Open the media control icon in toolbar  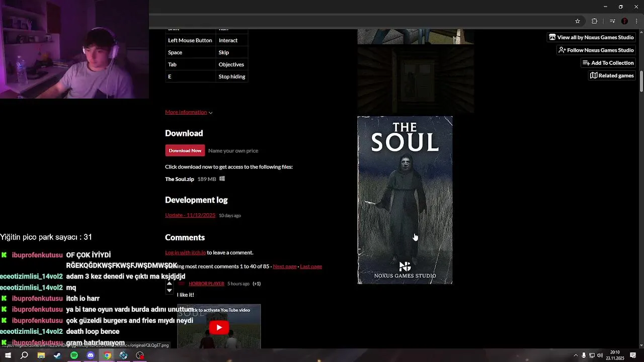(612, 21)
